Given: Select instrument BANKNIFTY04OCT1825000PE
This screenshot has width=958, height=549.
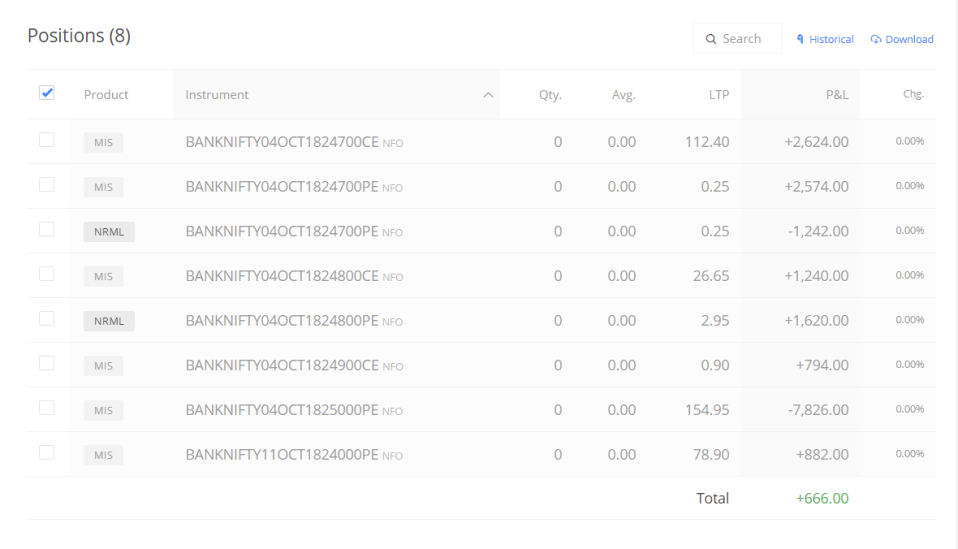Looking at the screenshot, I should 282,410.
